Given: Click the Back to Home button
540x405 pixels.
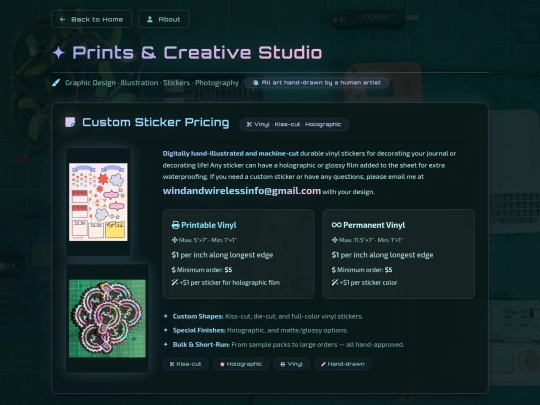Looking at the screenshot, I should click(91, 19).
